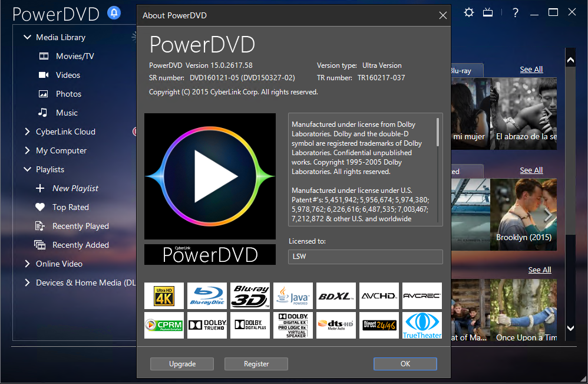Open the help question mark icon
The width and height of the screenshot is (588, 384).
[x=516, y=12]
